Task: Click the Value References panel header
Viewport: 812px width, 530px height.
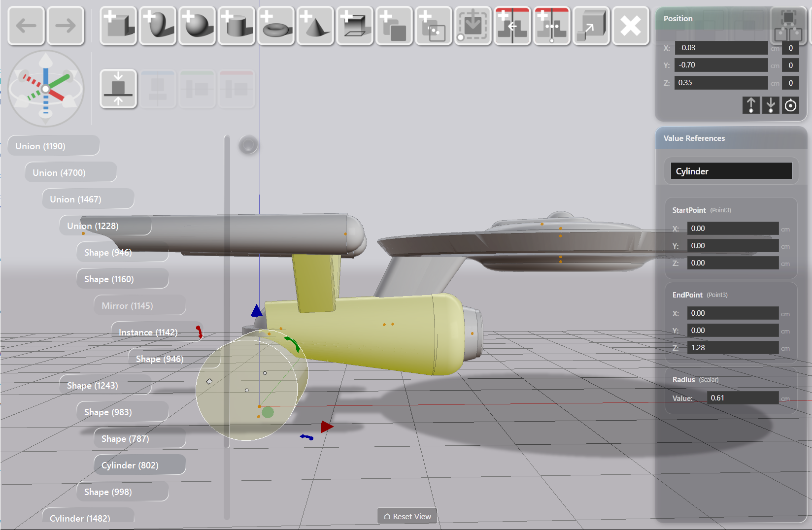Action: (731, 138)
